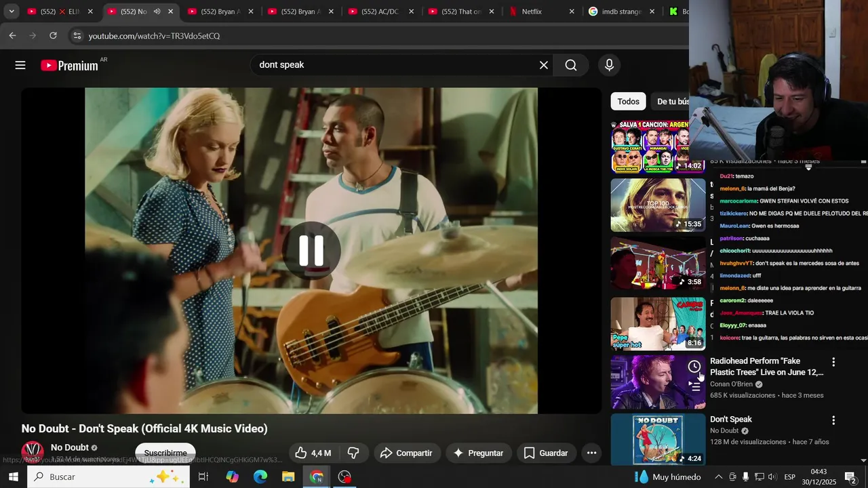868x488 pixels.
Task: Switch to the '(552) ELIM' tab
Action: click(x=60, y=12)
